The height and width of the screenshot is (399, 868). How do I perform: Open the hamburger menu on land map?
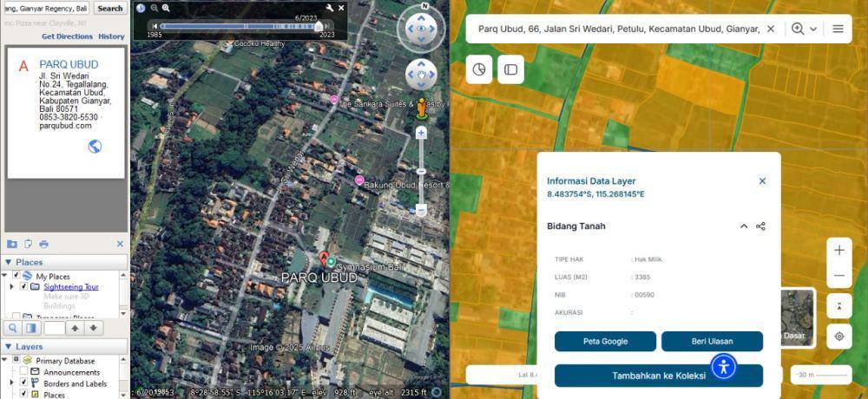coord(838,29)
